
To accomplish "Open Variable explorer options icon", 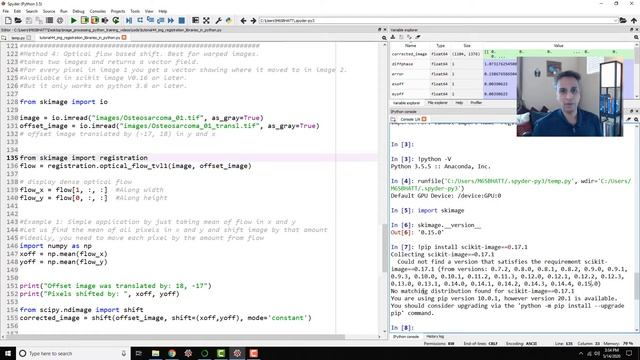I will 636,37.
